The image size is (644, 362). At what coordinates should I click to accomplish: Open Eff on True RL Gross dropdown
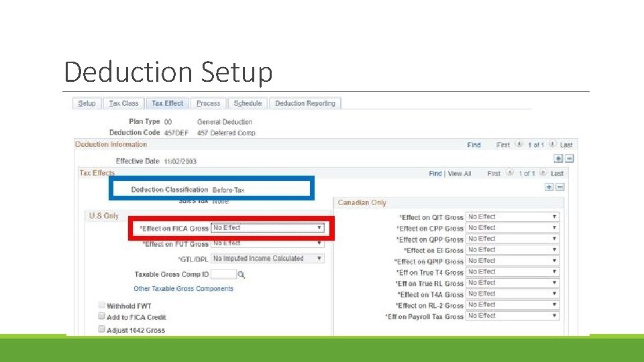click(513, 283)
